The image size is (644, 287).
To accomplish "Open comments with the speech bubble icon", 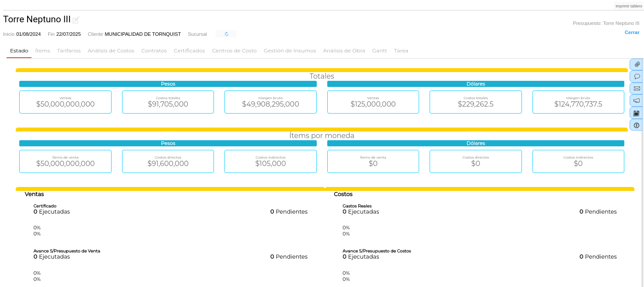I will [637, 76].
